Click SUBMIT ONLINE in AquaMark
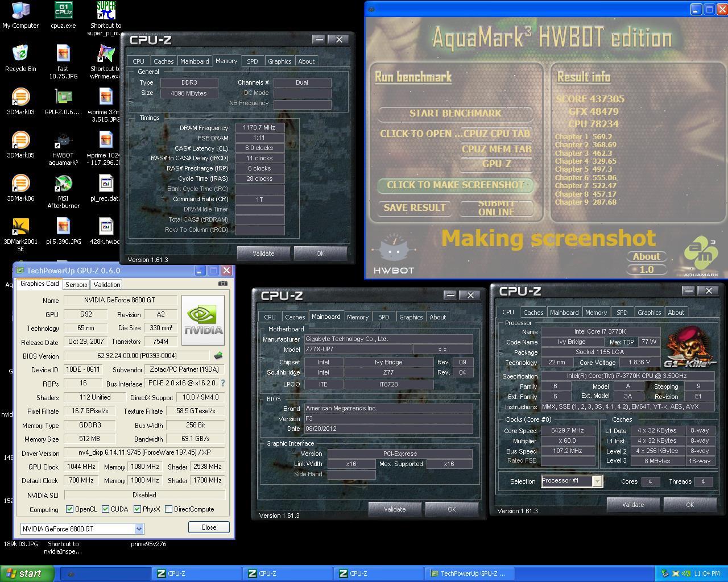728x582 pixels. (496, 207)
